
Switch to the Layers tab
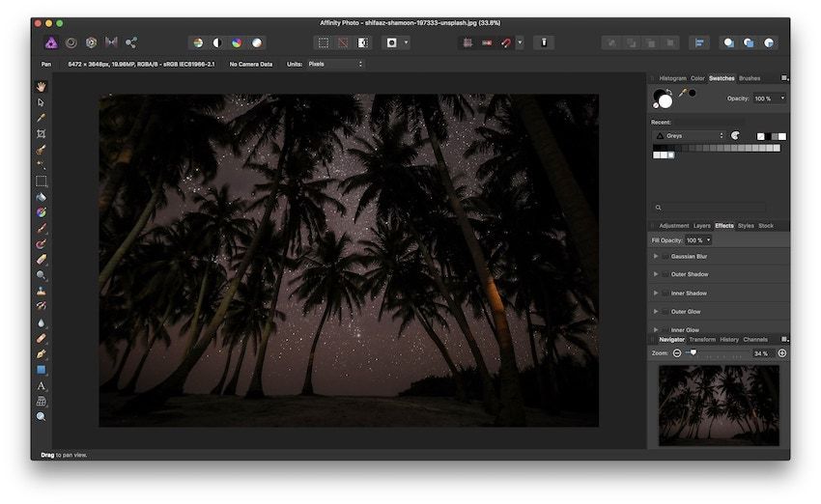[x=701, y=226]
